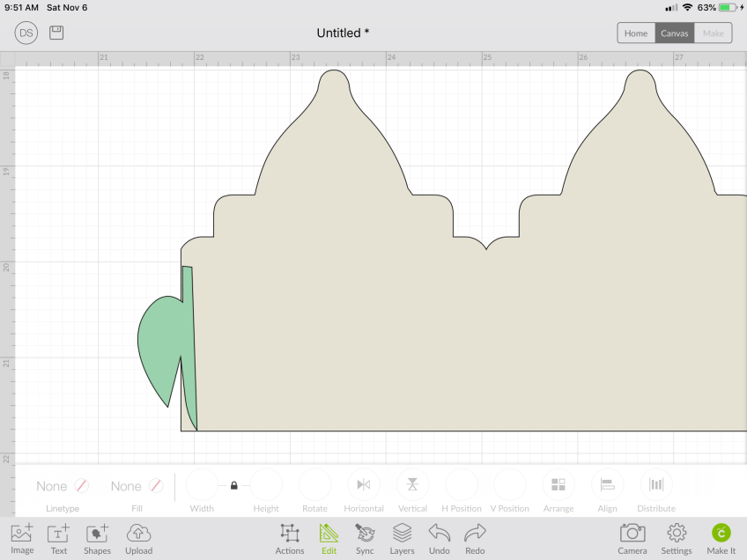Open the Linetype selector
The height and width of the screenshot is (560, 747).
pyautogui.click(x=63, y=486)
